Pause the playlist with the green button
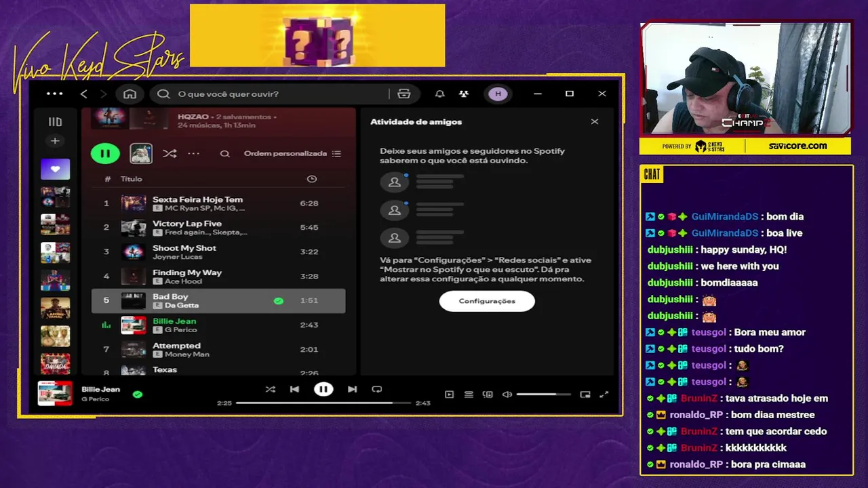 tap(105, 153)
